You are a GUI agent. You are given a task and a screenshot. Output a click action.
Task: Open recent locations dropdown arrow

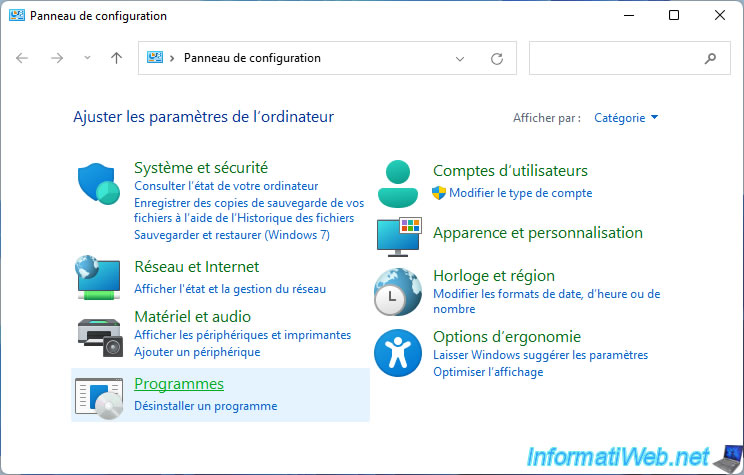click(x=87, y=59)
